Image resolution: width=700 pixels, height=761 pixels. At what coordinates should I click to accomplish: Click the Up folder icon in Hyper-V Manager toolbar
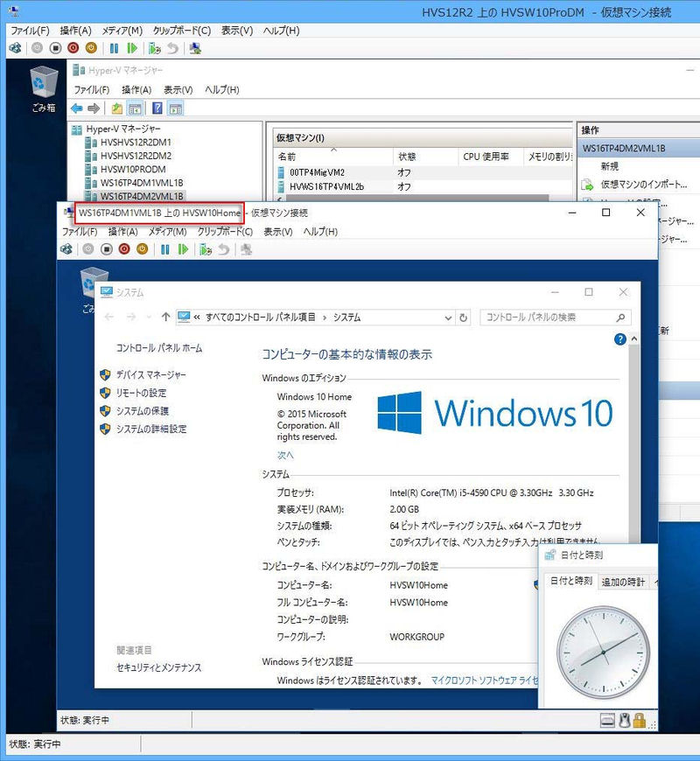pos(116,108)
